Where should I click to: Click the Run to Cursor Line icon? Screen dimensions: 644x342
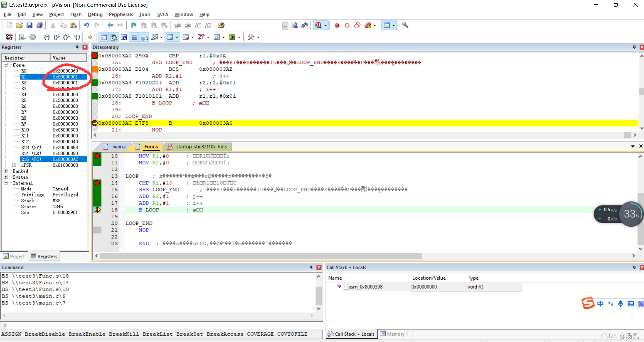click(77, 37)
